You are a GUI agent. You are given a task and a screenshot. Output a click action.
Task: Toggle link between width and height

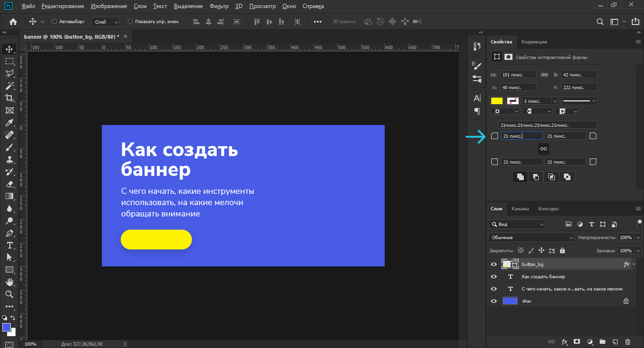click(544, 75)
